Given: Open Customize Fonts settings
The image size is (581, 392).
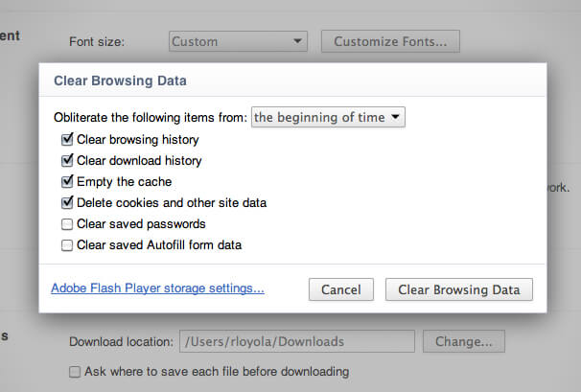Looking at the screenshot, I should [x=390, y=41].
